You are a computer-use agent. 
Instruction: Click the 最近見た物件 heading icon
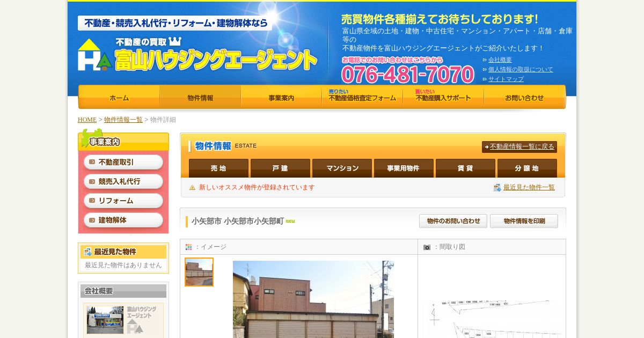87,252
